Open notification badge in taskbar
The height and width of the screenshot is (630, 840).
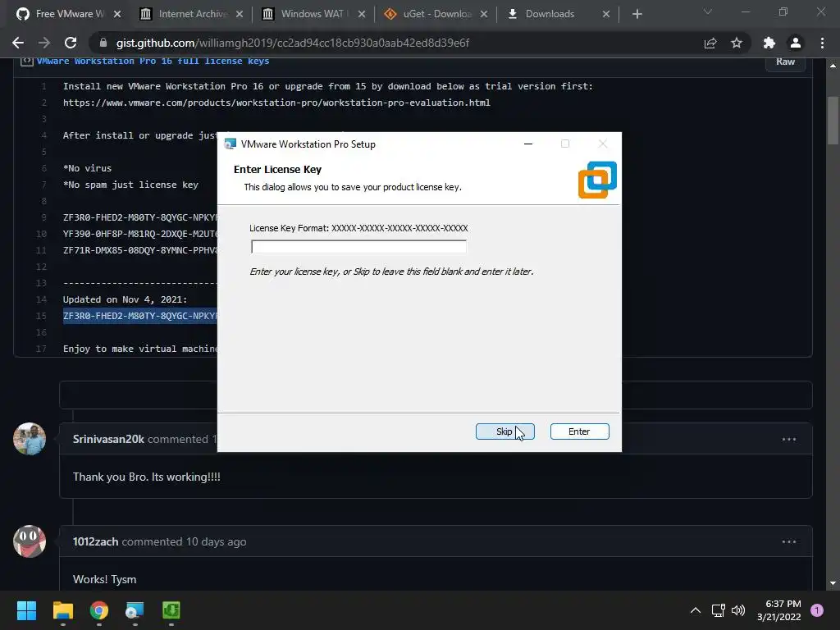[817, 610]
